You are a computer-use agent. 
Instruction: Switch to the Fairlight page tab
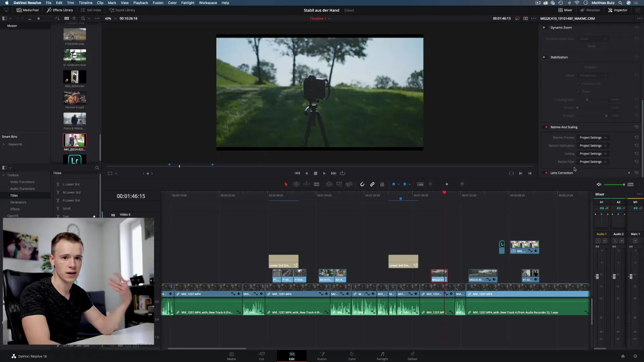382,356
